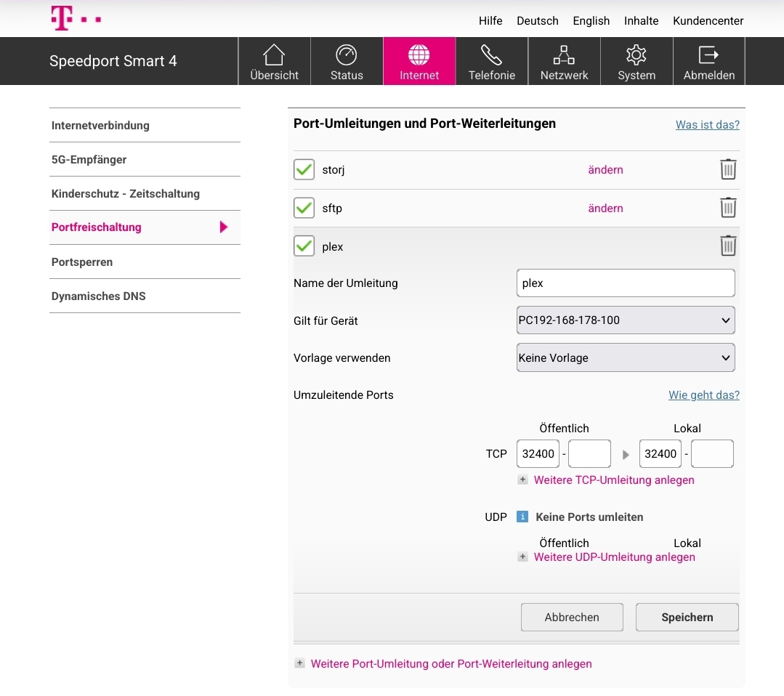Click the sftp rule name text
The height and width of the screenshot is (696, 784).
click(332, 208)
